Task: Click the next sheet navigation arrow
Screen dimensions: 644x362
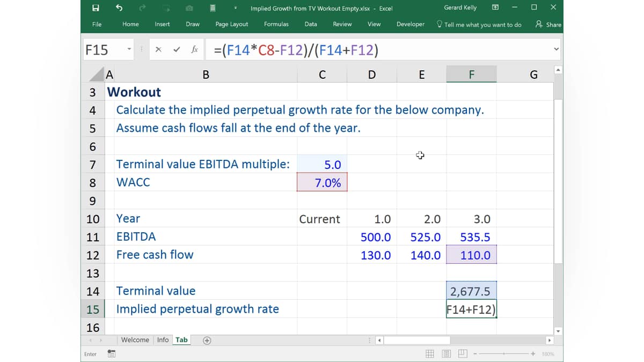Action: [x=101, y=340]
